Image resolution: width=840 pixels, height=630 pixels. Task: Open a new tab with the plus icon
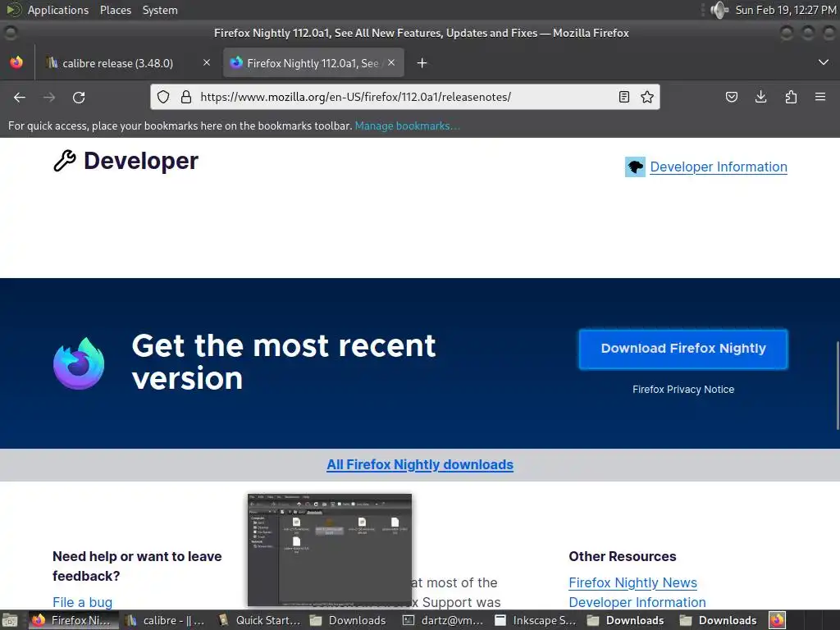coord(422,63)
